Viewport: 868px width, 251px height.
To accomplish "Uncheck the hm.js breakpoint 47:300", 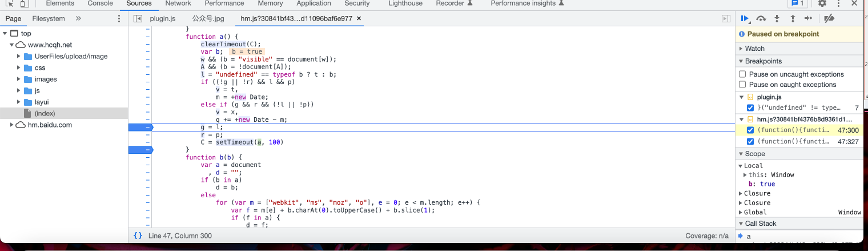I will tap(750, 130).
